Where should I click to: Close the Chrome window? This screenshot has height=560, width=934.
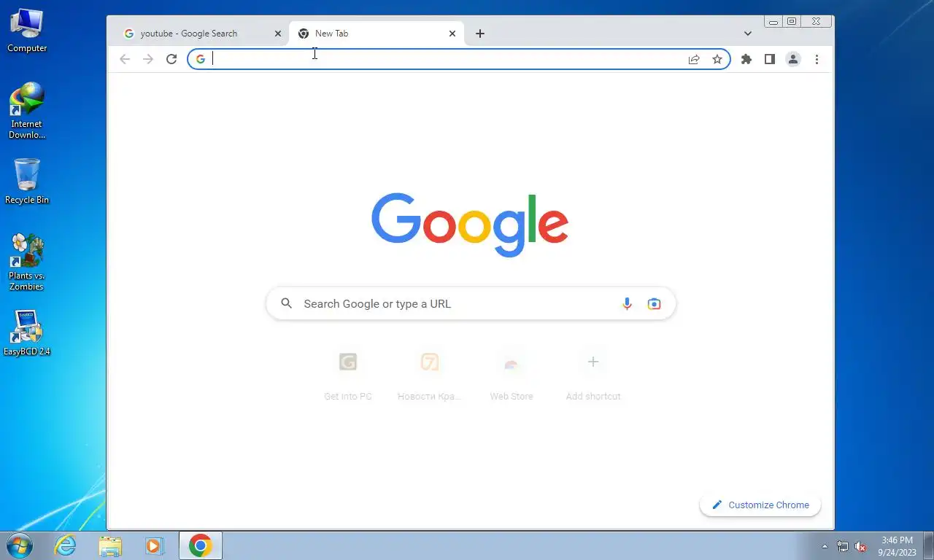[x=817, y=22]
